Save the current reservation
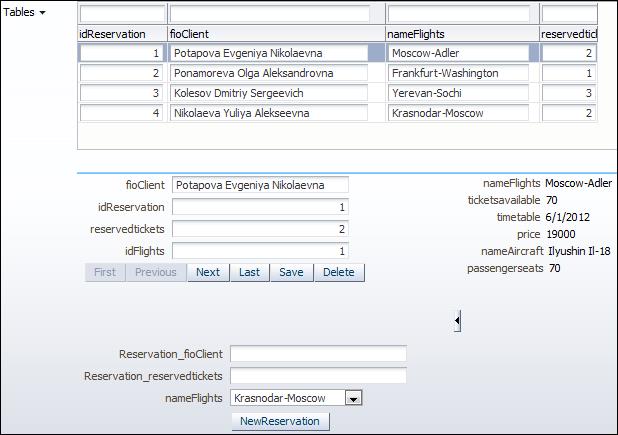 tap(291, 272)
